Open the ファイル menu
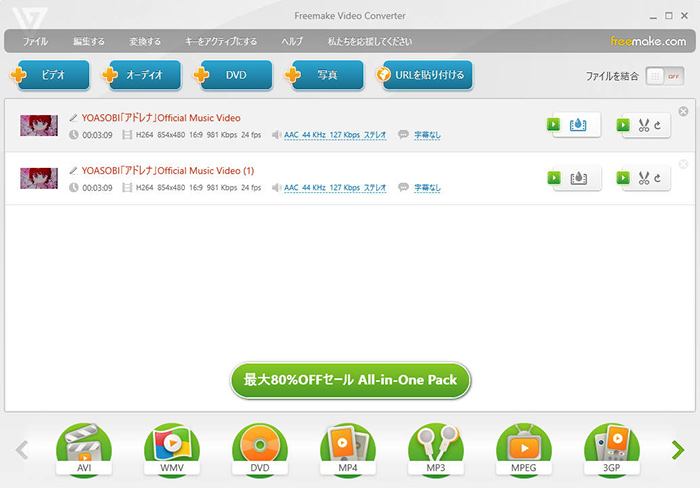Image resolution: width=700 pixels, height=488 pixels. [35, 42]
